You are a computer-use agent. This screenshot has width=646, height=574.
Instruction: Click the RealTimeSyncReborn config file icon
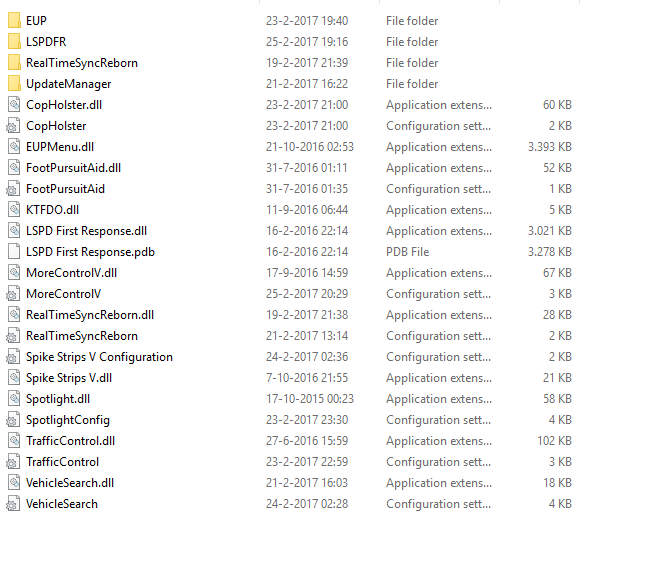coord(13,336)
